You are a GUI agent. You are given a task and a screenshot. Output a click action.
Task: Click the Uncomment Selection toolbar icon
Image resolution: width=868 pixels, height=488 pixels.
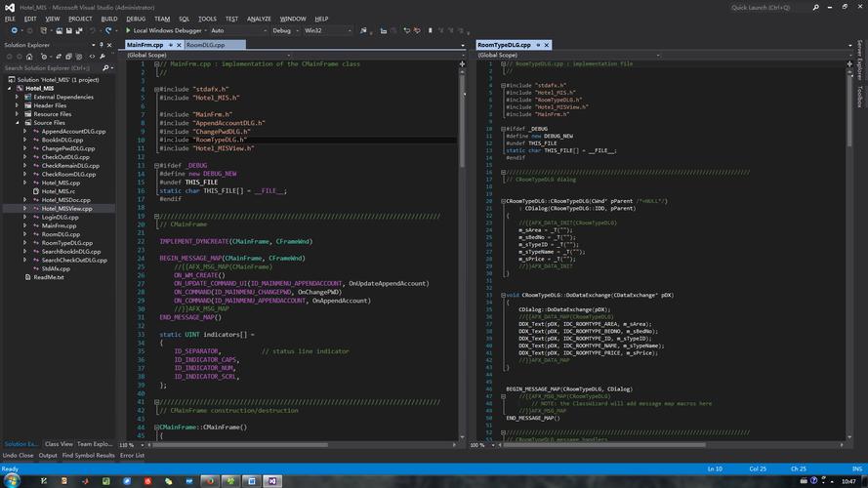(417, 30)
